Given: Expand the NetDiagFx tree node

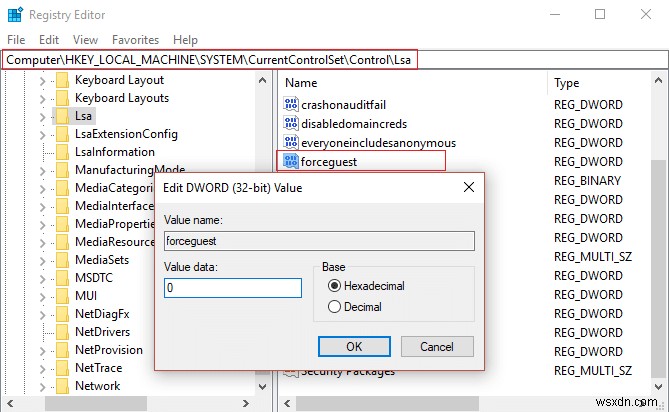Looking at the screenshot, I should click(x=42, y=315).
